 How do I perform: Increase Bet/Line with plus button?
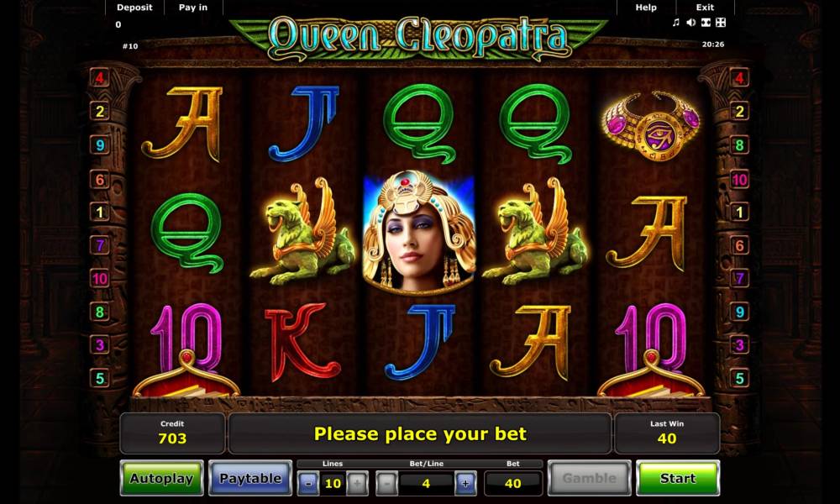(465, 483)
